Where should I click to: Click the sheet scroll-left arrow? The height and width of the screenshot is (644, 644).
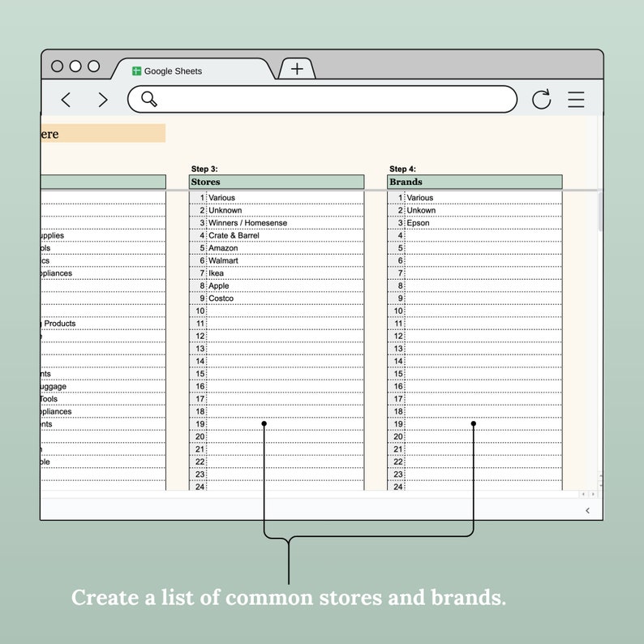pyautogui.click(x=583, y=494)
